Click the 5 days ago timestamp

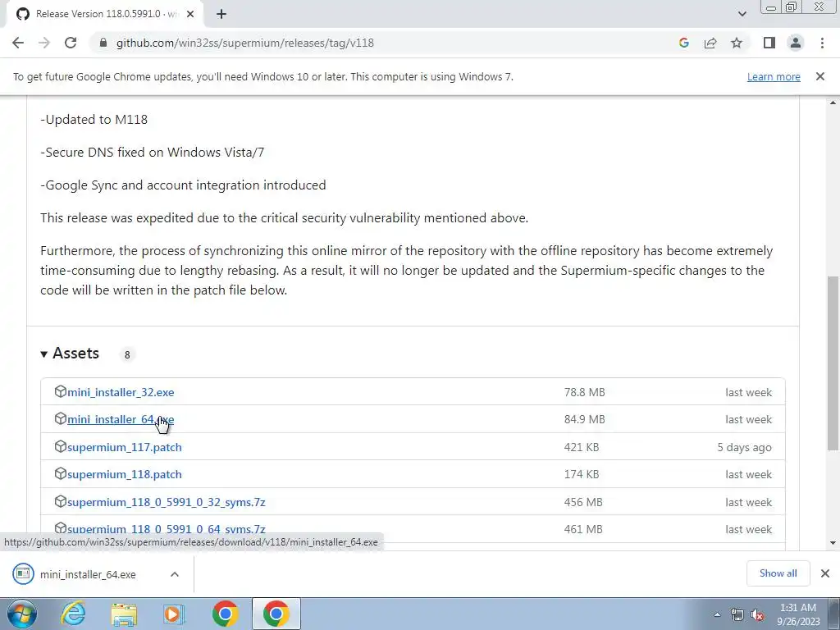click(745, 447)
